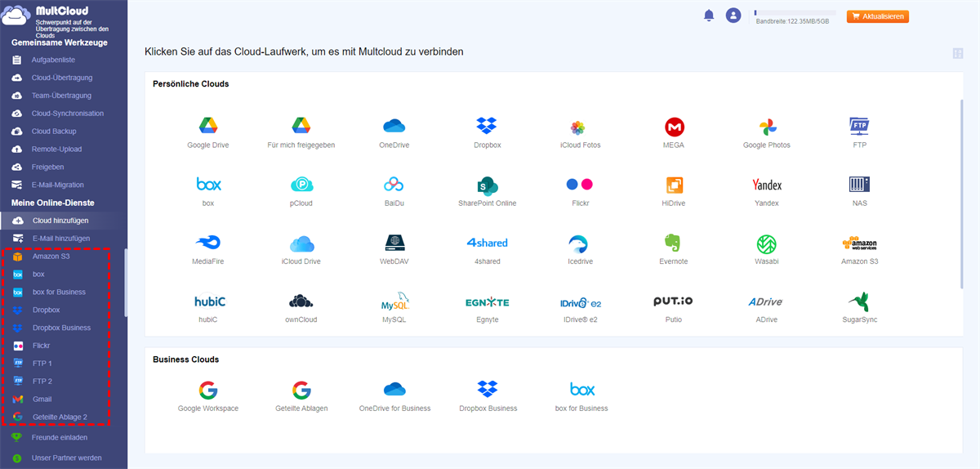Screen dimensions: 980x469
Task: Add the BaiDu cloud
Action: click(x=394, y=191)
